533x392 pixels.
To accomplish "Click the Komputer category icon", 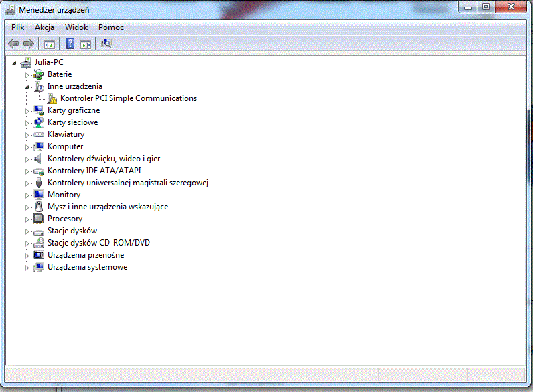I will (39, 146).
